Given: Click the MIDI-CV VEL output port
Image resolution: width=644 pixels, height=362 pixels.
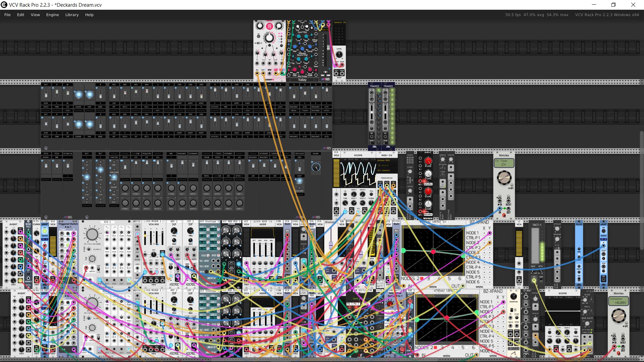Looking at the screenshot, I should click(x=393, y=185).
